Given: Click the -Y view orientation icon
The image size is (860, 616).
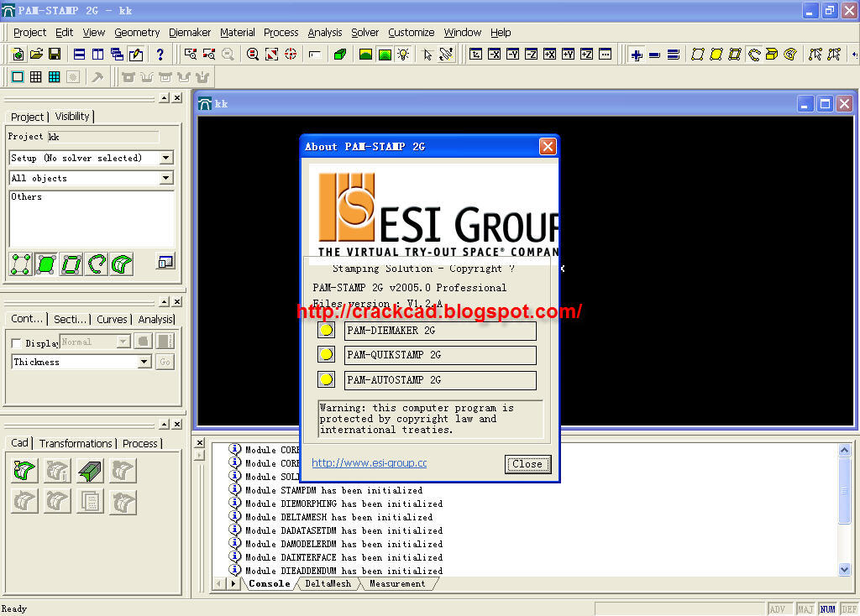Looking at the screenshot, I should coord(513,54).
